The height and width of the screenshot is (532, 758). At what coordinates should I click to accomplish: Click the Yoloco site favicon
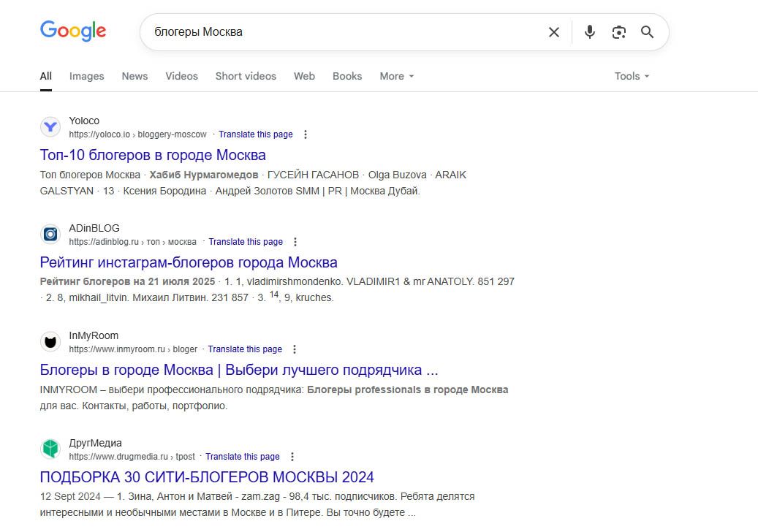point(50,127)
